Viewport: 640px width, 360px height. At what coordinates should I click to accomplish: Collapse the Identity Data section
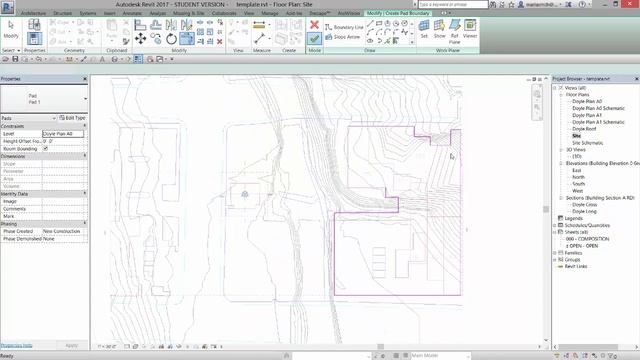tap(85, 193)
